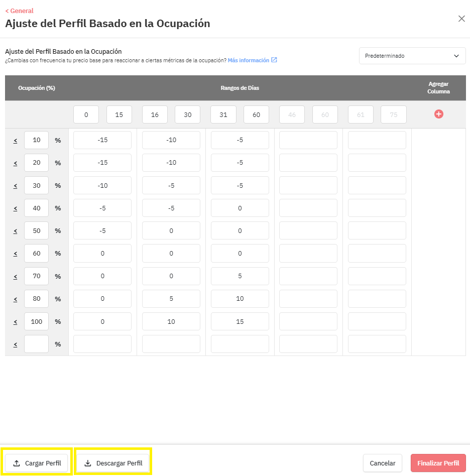This screenshot has height=476, width=470.
Task: Select the day range end field 30
Action: (x=188, y=115)
